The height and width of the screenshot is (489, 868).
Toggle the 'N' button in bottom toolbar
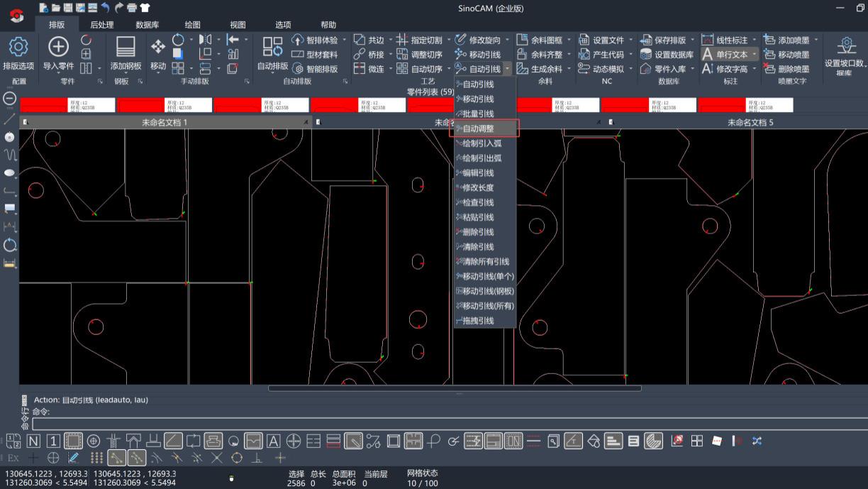coord(33,441)
